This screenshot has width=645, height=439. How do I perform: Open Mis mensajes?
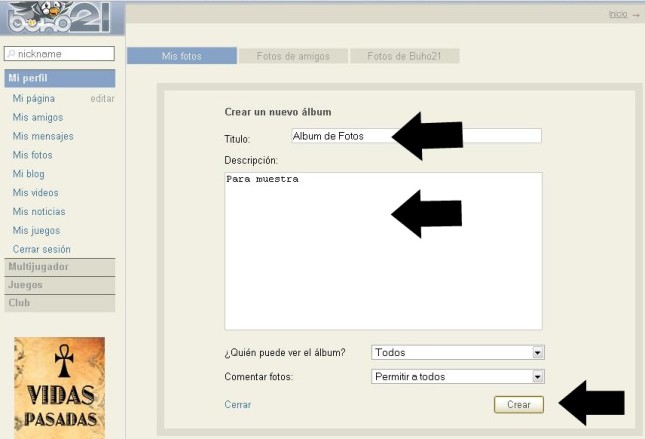[42, 136]
